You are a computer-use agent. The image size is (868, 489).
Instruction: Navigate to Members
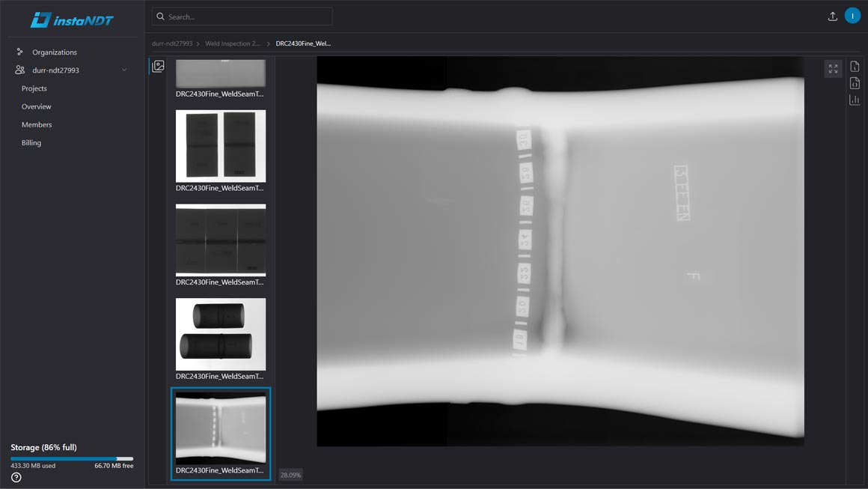(37, 124)
